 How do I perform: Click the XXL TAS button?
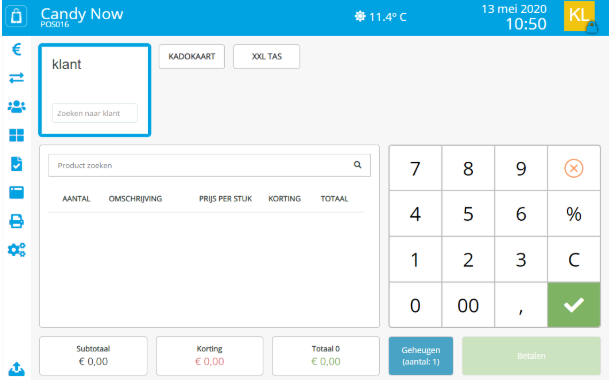(266, 56)
